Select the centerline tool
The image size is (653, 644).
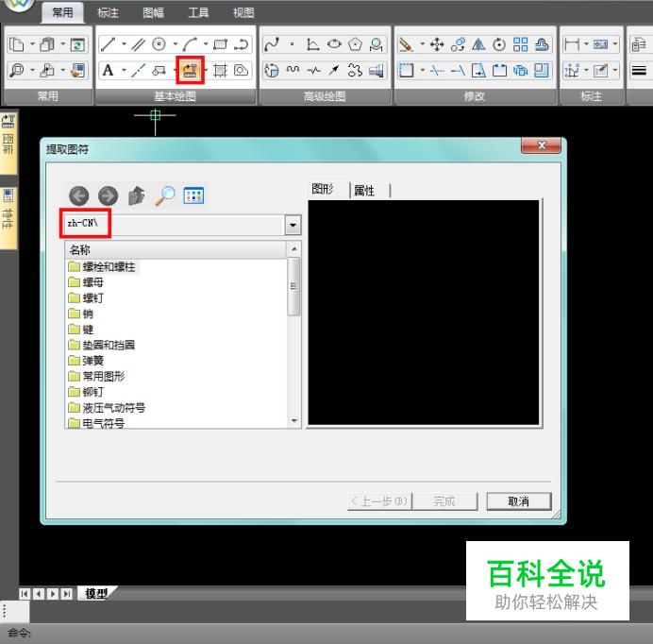138,71
